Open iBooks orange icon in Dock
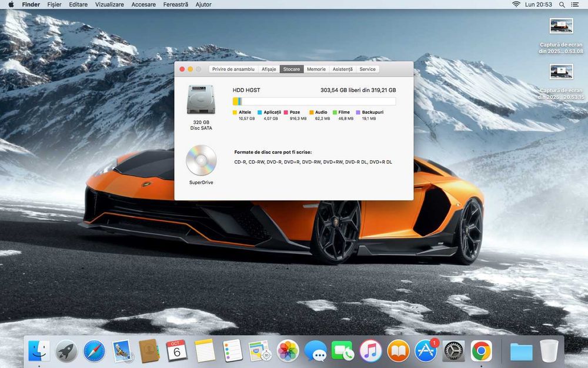The height and width of the screenshot is (368, 588). click(398, 352)
